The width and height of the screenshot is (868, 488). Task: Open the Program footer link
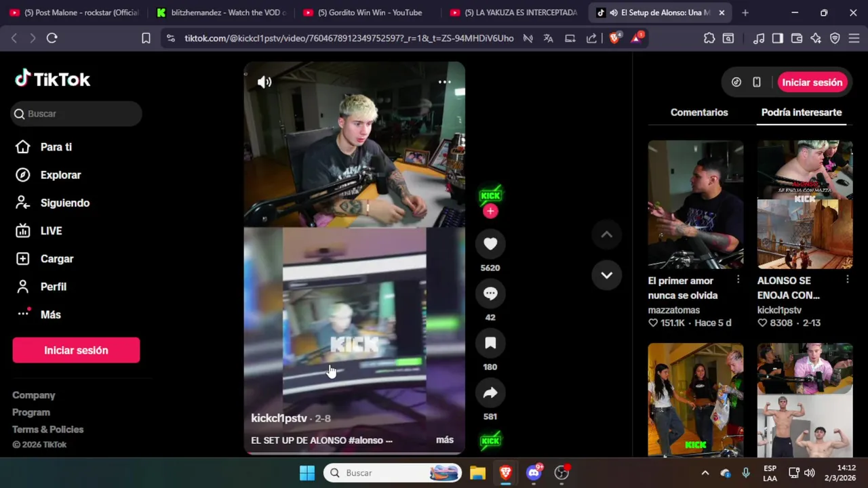(x=31, y=412)
